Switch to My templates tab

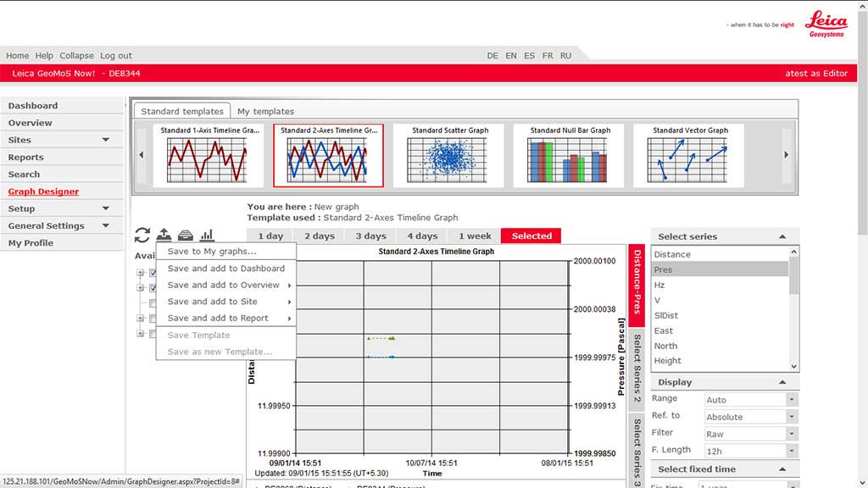(265, 111)
